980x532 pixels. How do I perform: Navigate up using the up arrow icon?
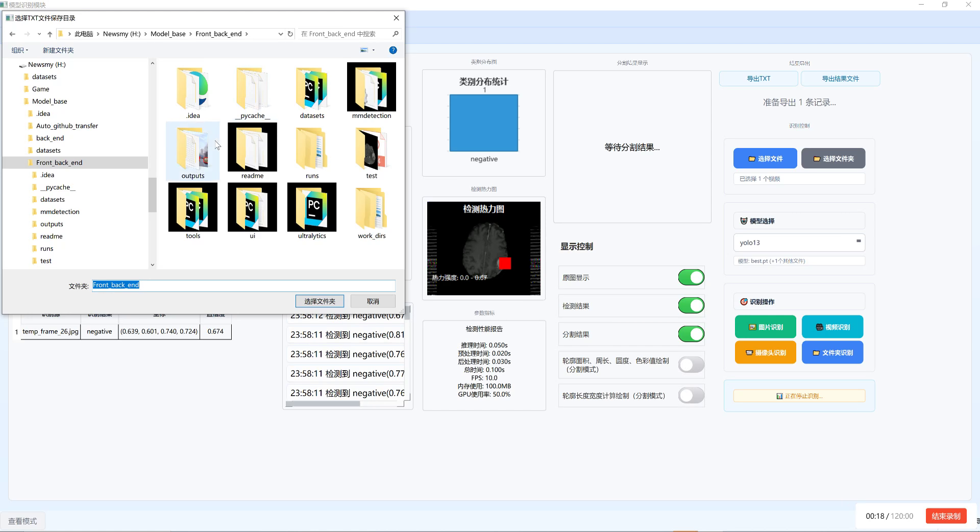(50, 34)
